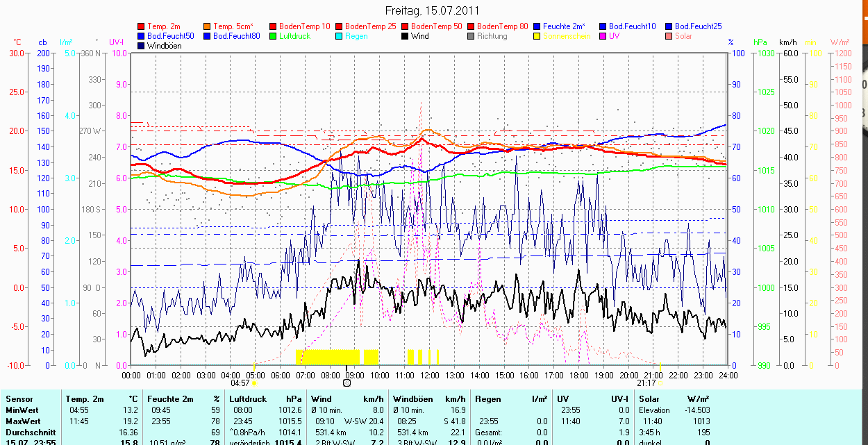
Task: Click the red Temp. 2m legend swatch
Action: [142, 26]
